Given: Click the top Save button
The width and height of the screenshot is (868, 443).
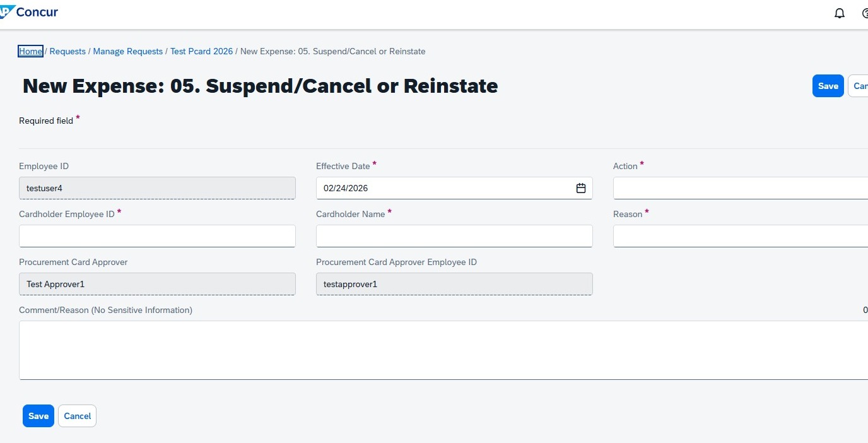Looking at the screenshot, I should [828, 86].
